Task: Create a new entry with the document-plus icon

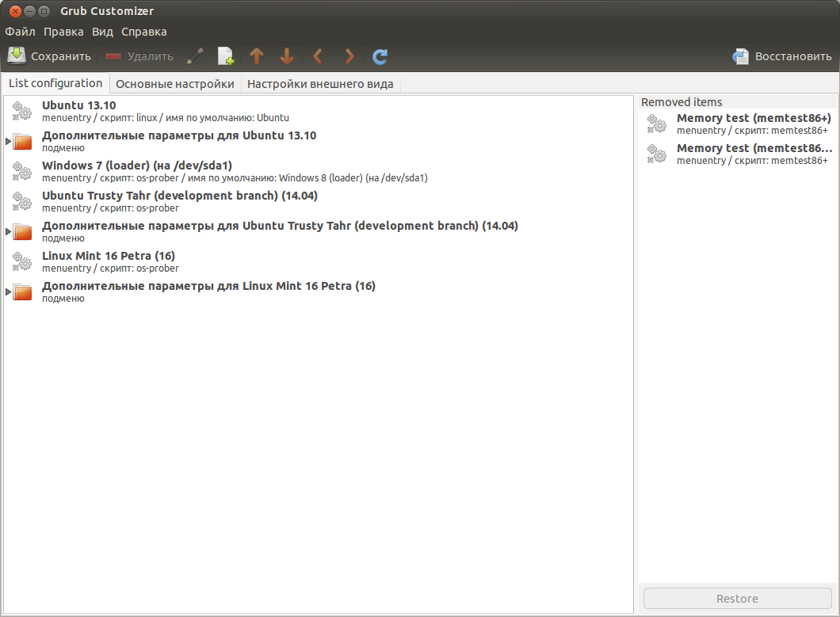Action: (226, 55)
